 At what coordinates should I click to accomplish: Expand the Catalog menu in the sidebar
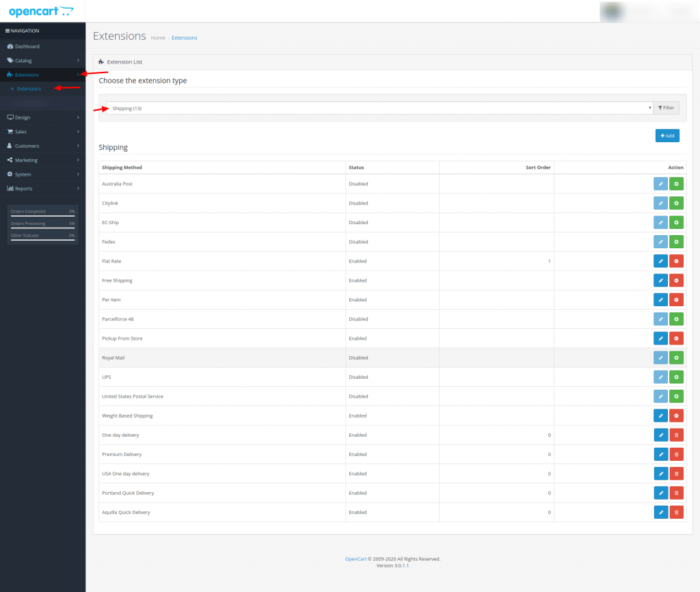click(42, 60)
